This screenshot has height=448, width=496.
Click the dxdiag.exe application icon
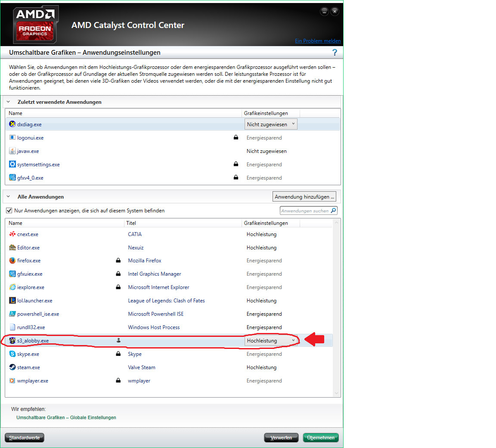(x=12, y=124)
